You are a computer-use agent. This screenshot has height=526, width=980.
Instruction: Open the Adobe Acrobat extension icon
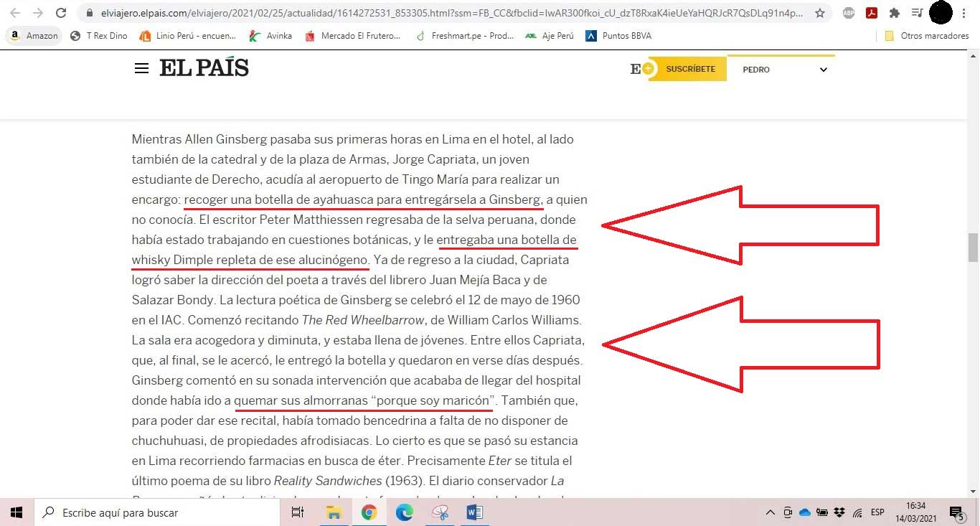tap(871, 13)
